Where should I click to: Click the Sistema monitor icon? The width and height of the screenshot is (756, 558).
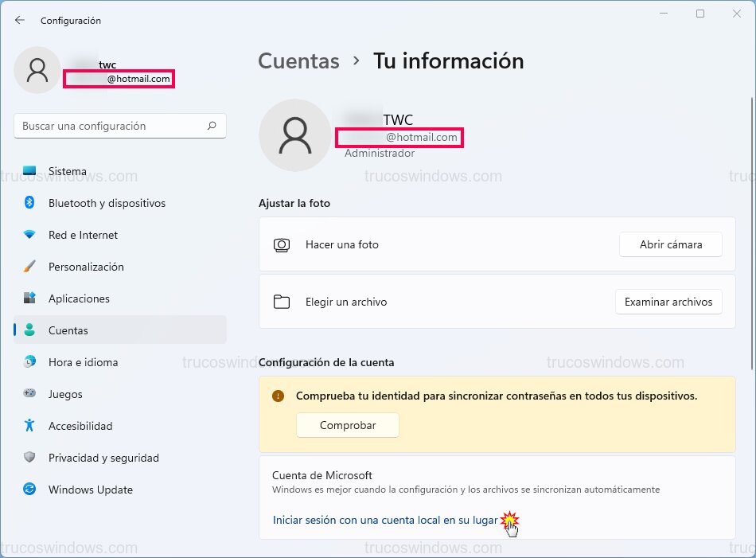[29, 171]
